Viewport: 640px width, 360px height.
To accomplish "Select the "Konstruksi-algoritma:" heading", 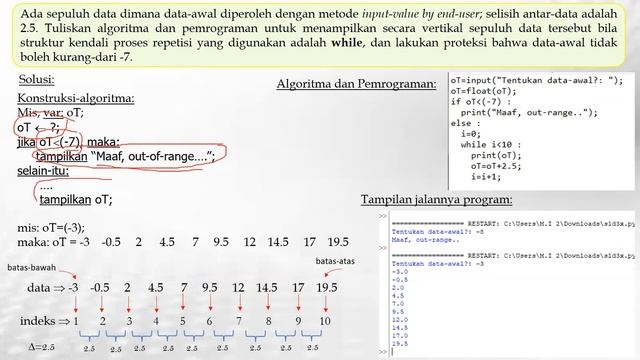I will click(76, 98).
